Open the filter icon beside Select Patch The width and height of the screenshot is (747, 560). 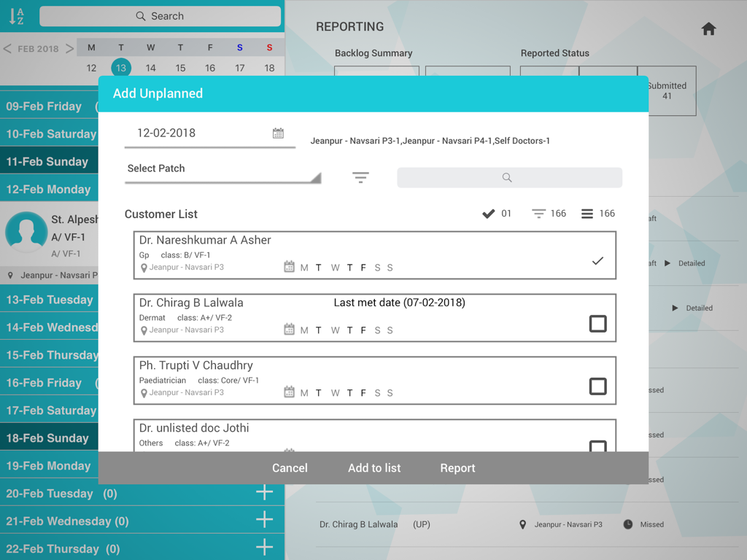click(360, 177)
